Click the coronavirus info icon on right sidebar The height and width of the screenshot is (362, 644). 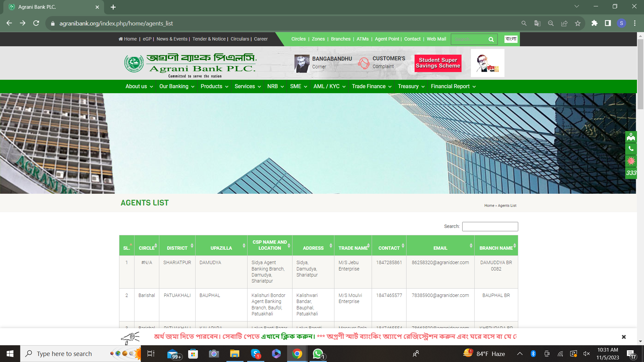(631, 161)
